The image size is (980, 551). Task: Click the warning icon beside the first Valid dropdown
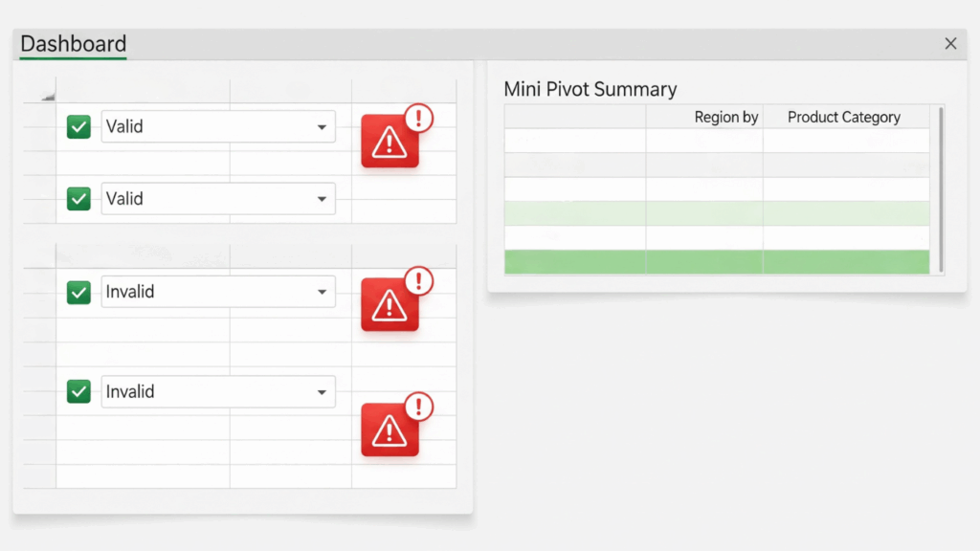[x=390, y=142]
